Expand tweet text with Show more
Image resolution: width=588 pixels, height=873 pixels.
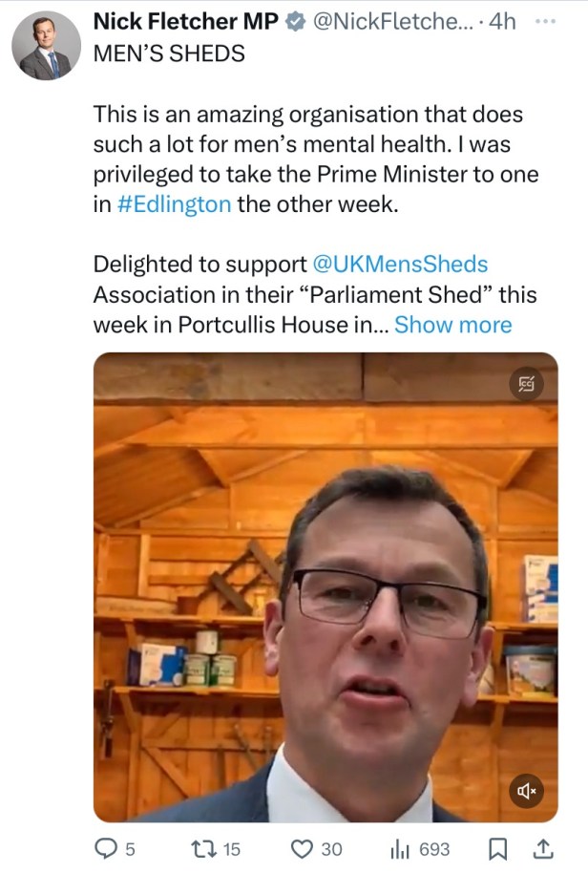pyautogui.click(x=453, y=325)
